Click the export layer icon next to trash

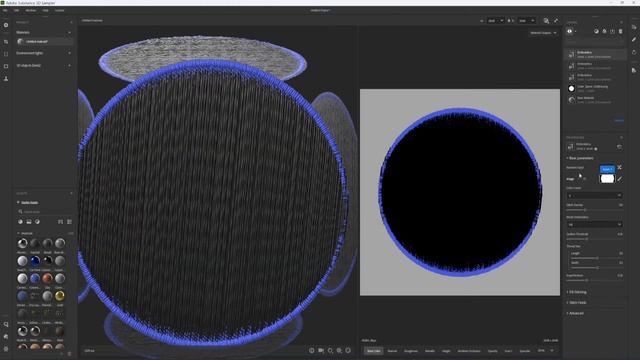[x=612, y=31]
